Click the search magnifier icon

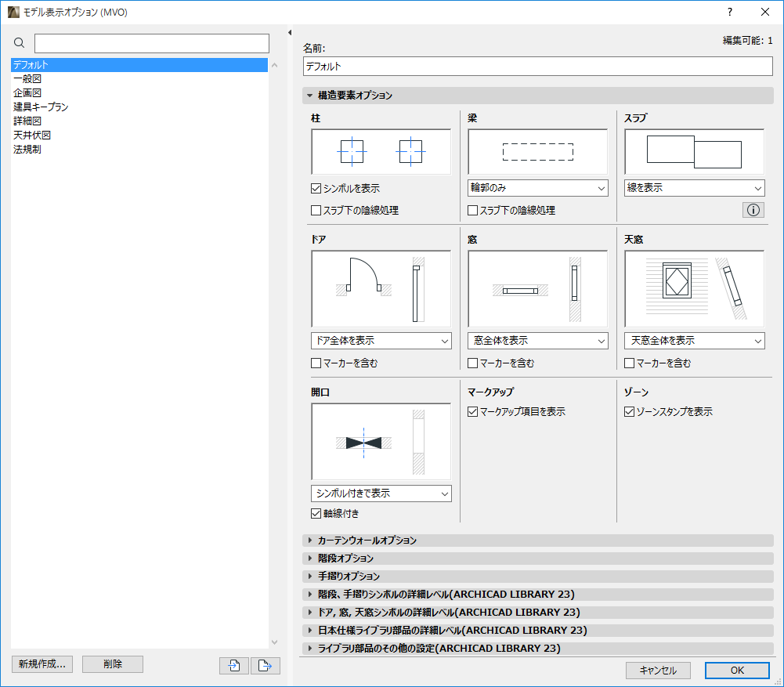click(x=19, y=43)
